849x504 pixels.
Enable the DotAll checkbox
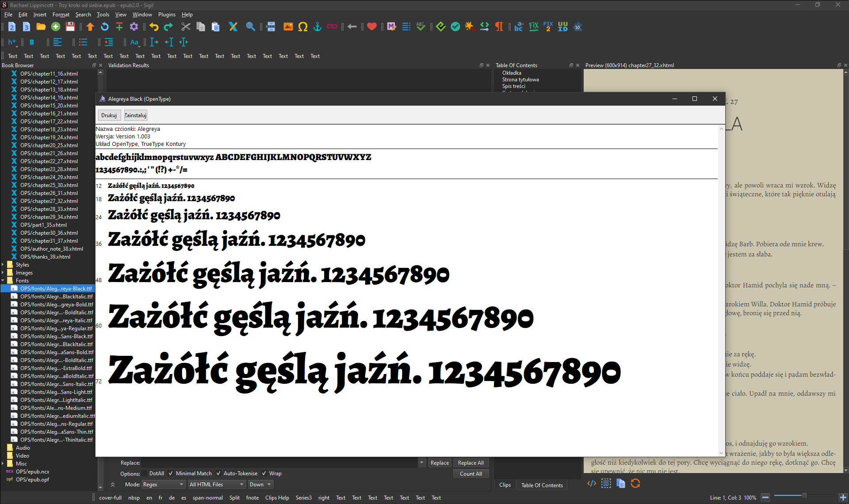point(145,473)
